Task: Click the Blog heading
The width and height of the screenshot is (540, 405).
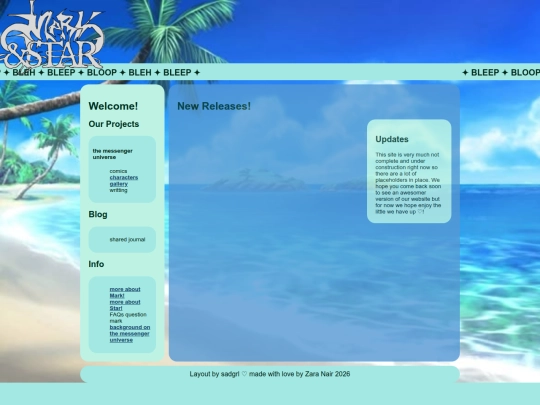Action: pos(98,214)
